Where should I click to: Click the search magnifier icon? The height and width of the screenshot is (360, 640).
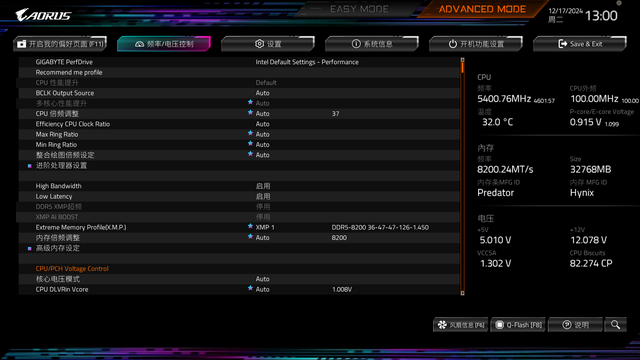[615, 324]
